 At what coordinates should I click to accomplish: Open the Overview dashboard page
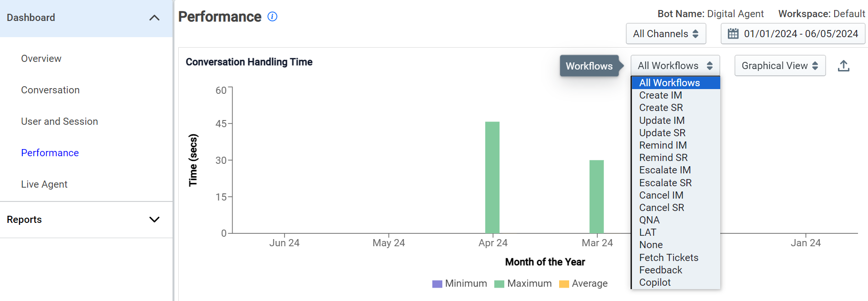[x=41, y=59]
